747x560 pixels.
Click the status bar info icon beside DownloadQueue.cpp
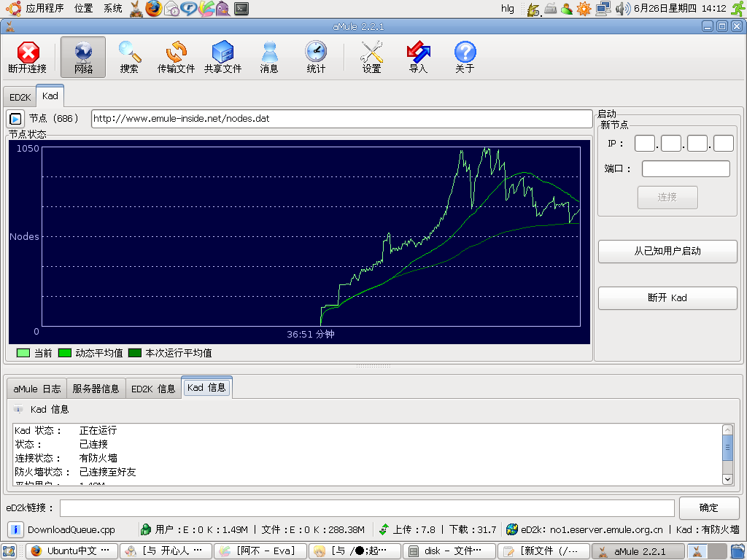pyautogui.click(x=15, y=529)
